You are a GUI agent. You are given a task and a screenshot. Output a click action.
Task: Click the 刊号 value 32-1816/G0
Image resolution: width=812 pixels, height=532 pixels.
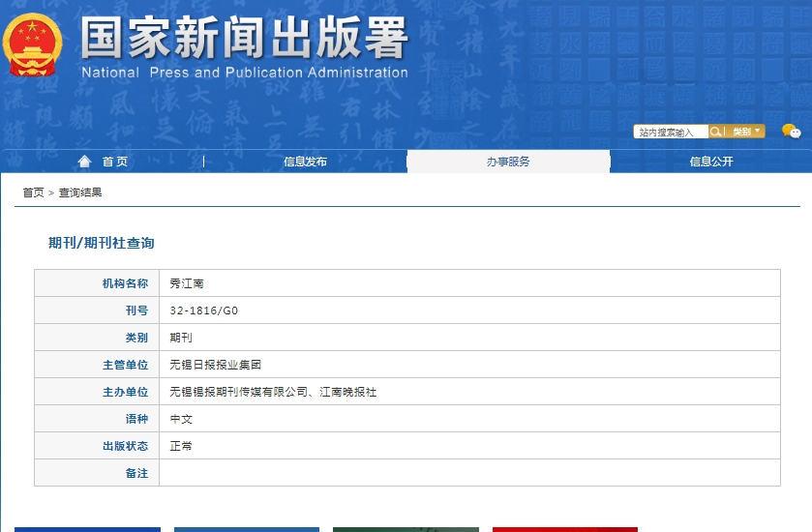click(x=203, y=310)
